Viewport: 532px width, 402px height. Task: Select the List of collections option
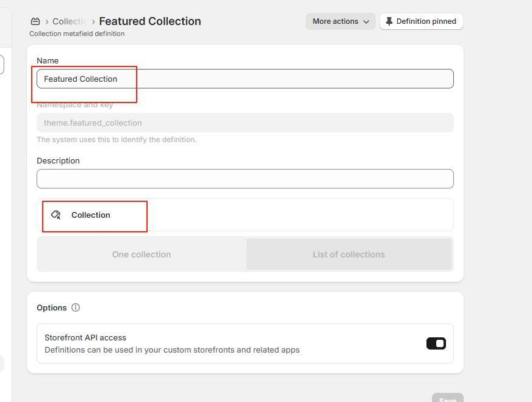pos(348,254)
